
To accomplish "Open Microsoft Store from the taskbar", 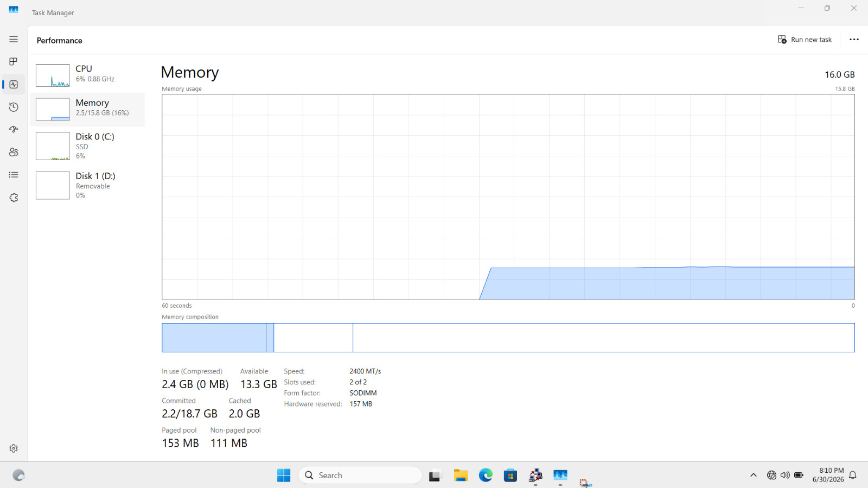I will (510, 476).
